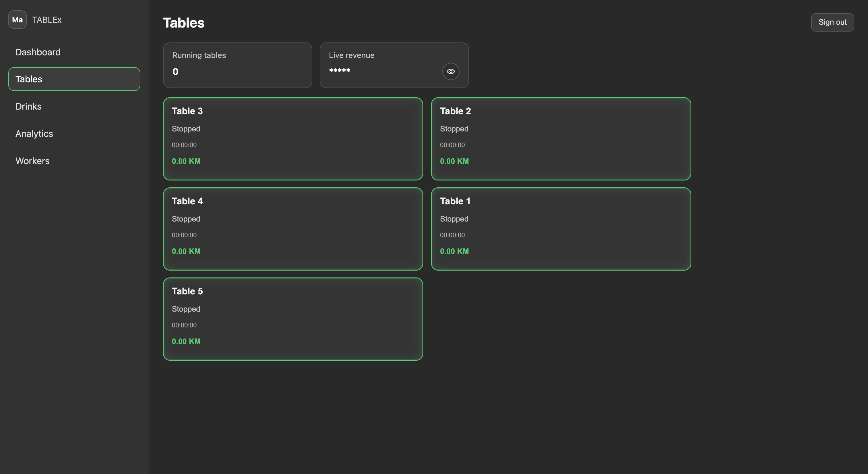Go to the Drinks section
Viewport: 868px width, 474px height.
74,106
